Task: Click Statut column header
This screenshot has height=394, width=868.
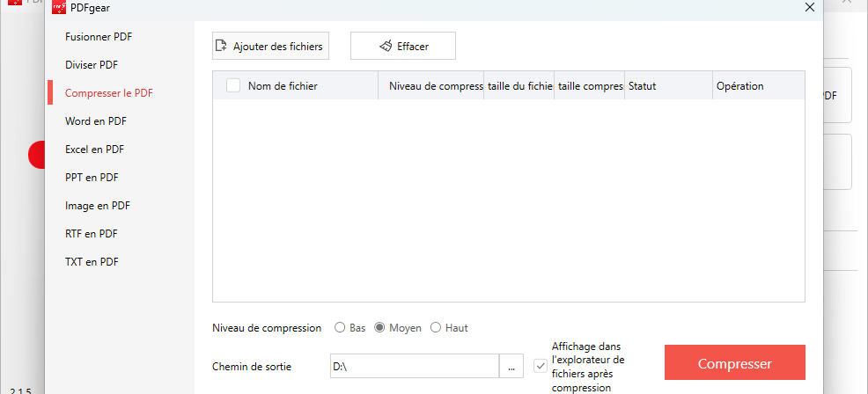Action: coord(669,86)
